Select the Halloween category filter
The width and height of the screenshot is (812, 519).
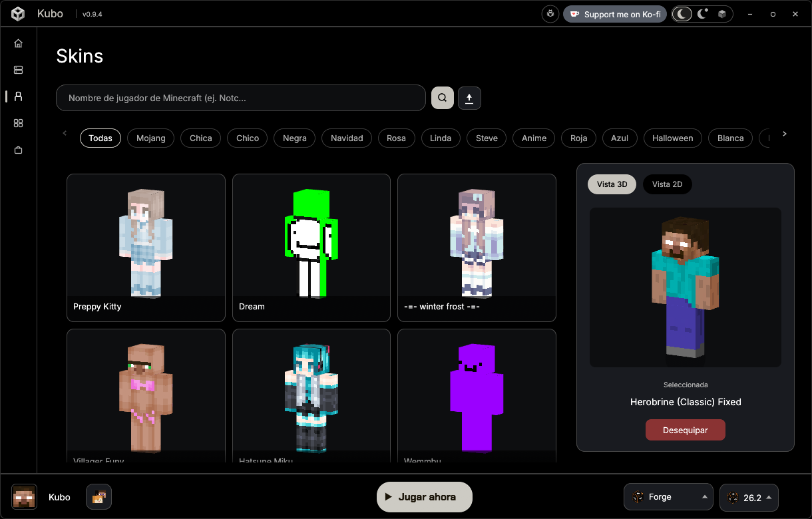click(x=672, y=138)
